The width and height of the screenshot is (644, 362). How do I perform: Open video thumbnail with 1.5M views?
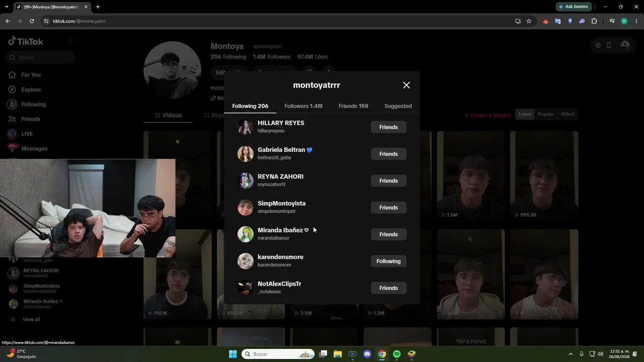pos(470,176)
